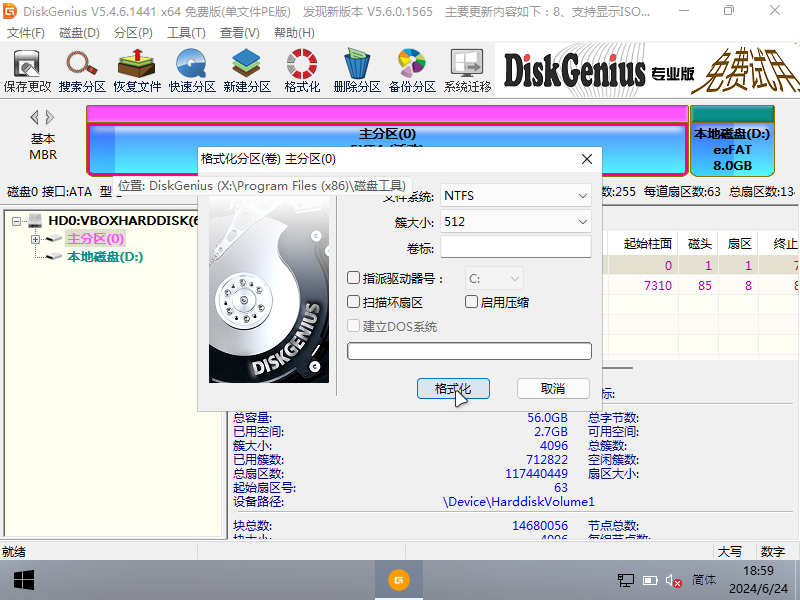The image size is (800, 600).
Task: Launch the Recover Files (恢复文件) tool
Action: [137, 71]
